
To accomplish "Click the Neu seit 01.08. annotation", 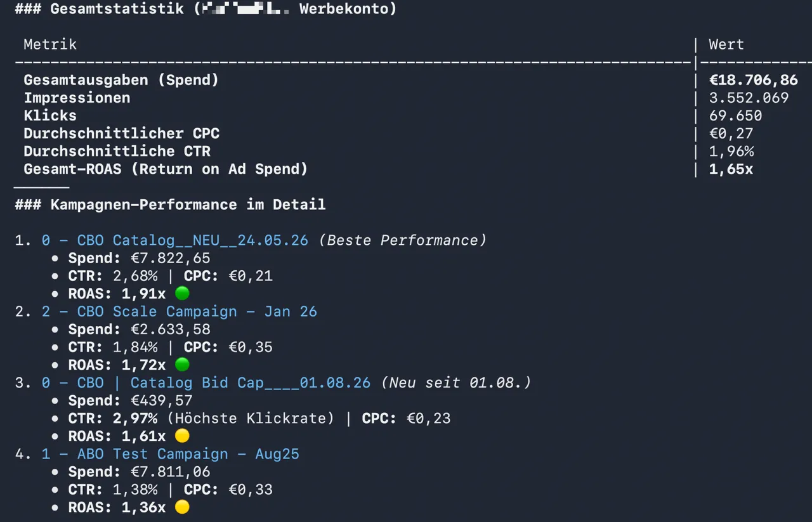I will [x=455, y=382].
